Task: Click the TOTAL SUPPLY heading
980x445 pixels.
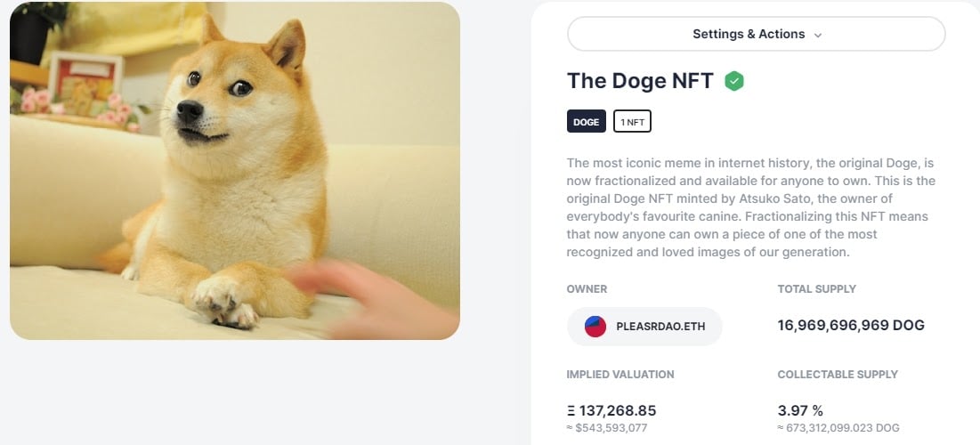Action: (816, 289)
